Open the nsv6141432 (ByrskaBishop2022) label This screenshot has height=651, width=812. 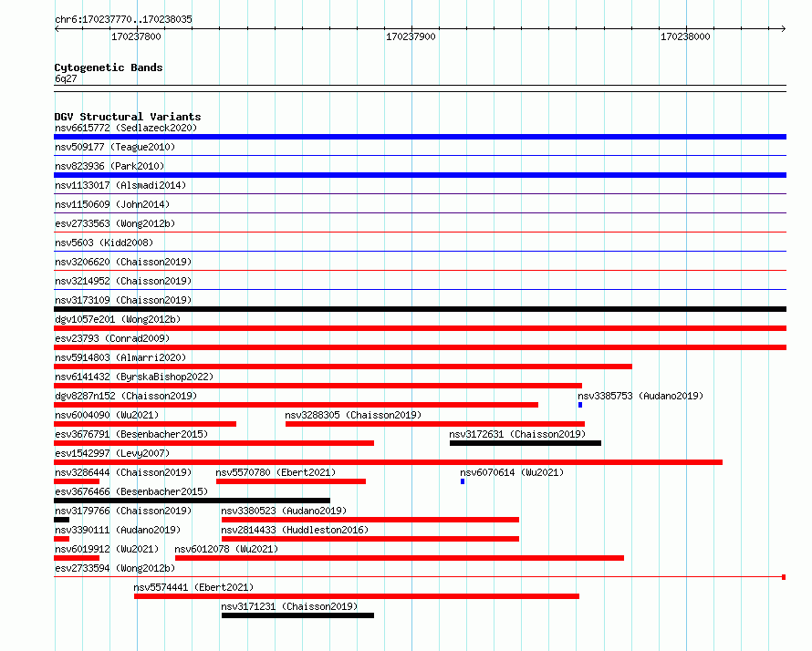pyautogui.click(x=134, y=377)
